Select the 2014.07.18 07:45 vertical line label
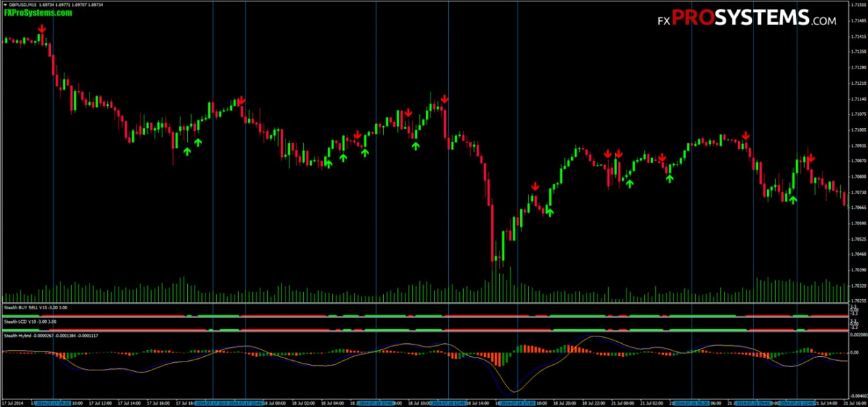 [376, 403]
